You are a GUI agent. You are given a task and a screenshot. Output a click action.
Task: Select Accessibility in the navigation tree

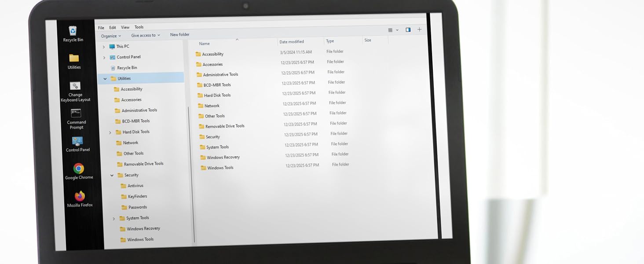(x=132, y=89)
